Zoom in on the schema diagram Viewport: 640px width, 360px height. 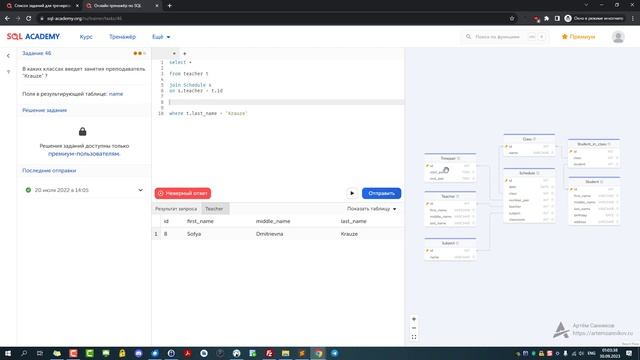point(414,319)
